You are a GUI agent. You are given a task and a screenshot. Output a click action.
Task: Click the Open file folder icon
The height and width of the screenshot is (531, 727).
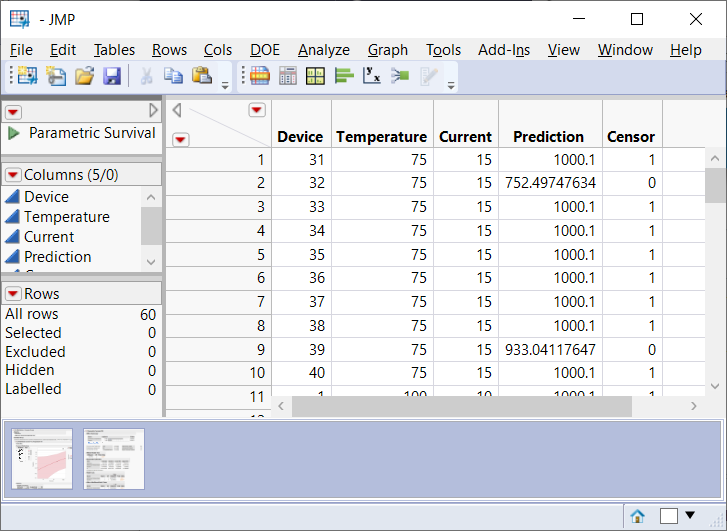pyautogui.click(x=84, y=76)
